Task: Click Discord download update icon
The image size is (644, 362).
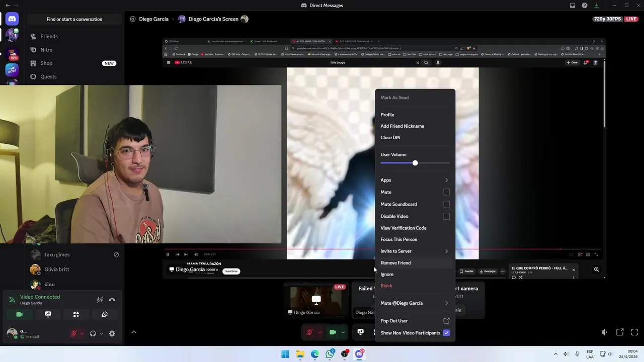Action: pyautogui.click(x=597, y=6)
